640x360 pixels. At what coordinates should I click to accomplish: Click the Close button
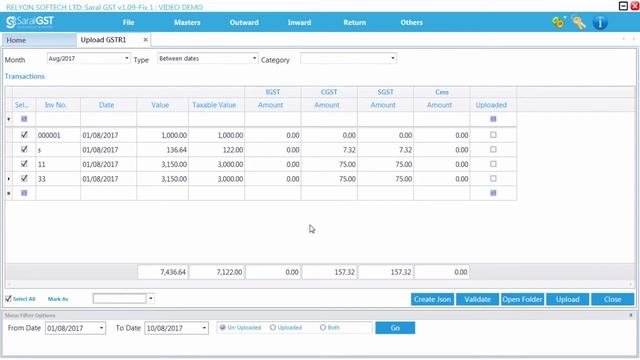[613, 299]
